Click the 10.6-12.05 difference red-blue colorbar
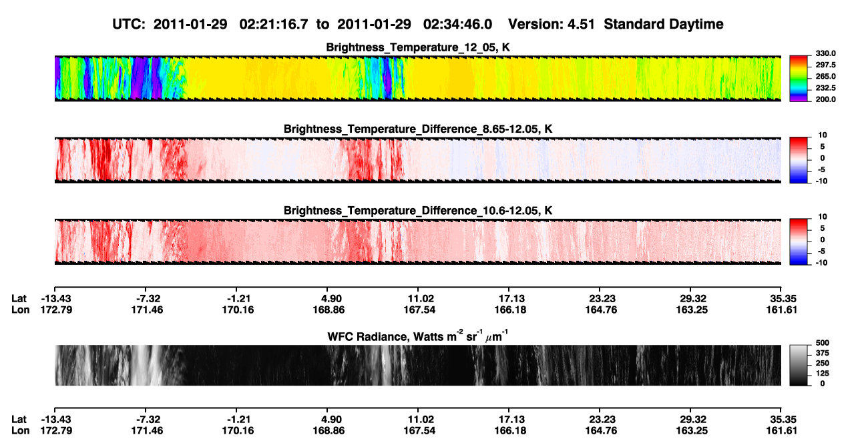Screen dimensions: 868x445 pos(799,242)
